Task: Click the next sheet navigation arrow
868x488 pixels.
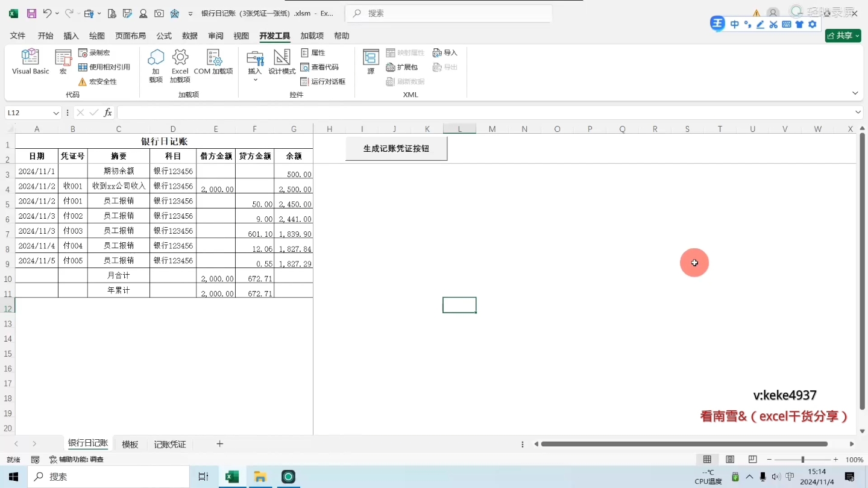Action: [x=34, y=444]
